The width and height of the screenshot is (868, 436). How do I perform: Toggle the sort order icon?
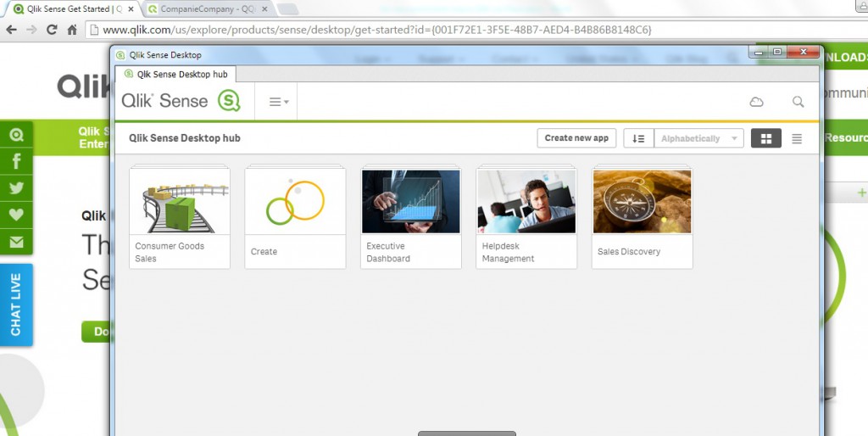click(638, 138)
